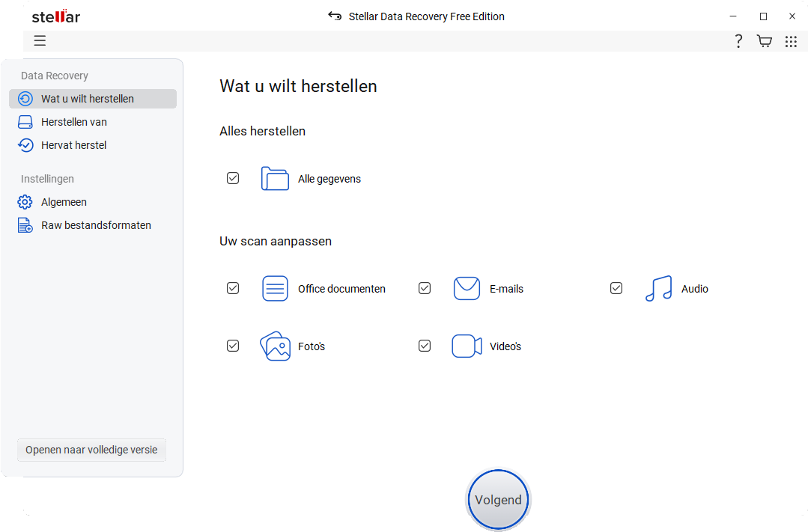
Task: Open the nine-dot apps grid icon
Action: pos(791,41)
